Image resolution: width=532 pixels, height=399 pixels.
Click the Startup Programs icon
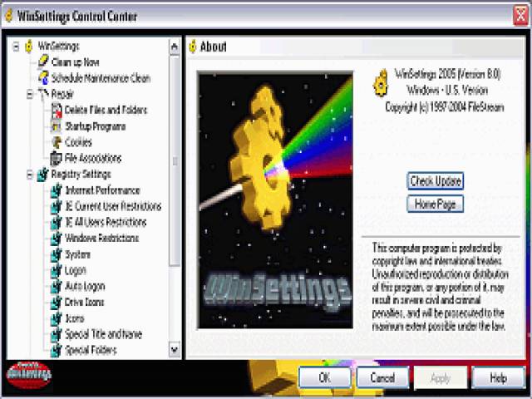[x=56, y=126]
